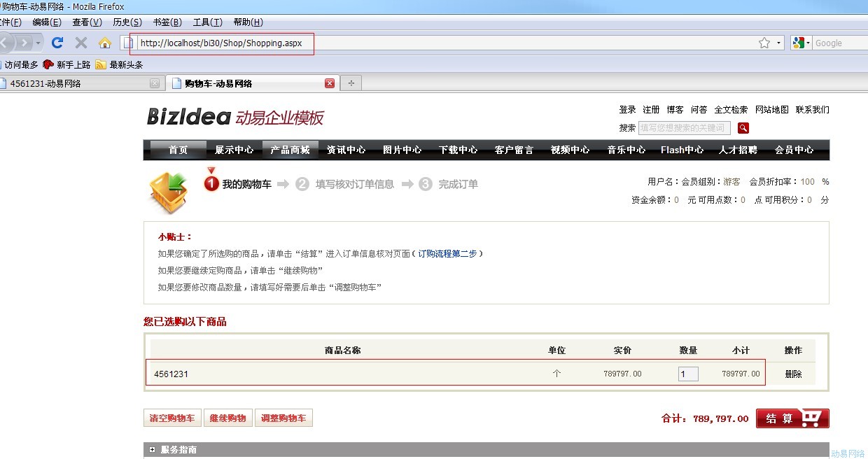The height and width of the screenshot is (459, 868).
Task: Open the back/forward history dropdown arrow
Action: coord(38,43)
